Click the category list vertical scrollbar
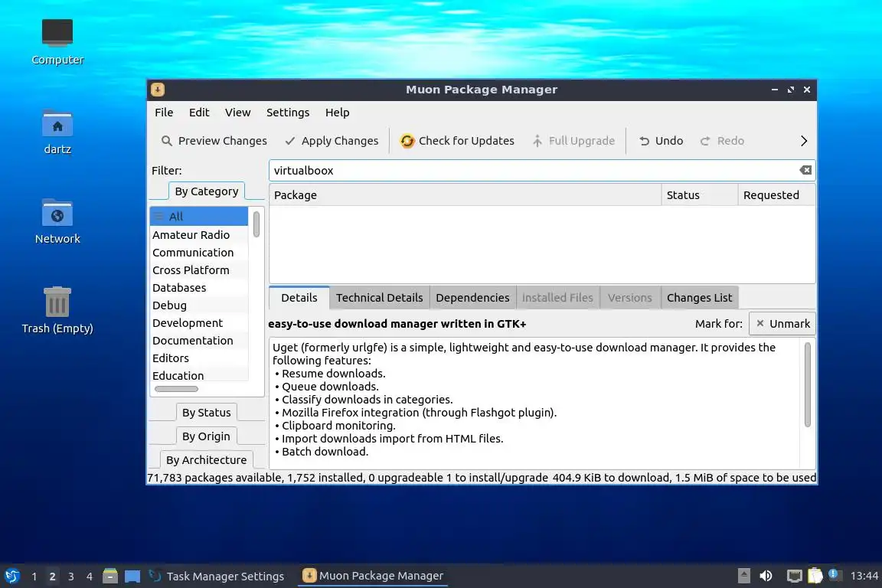882x588 pixels. [x=256, y=224]
